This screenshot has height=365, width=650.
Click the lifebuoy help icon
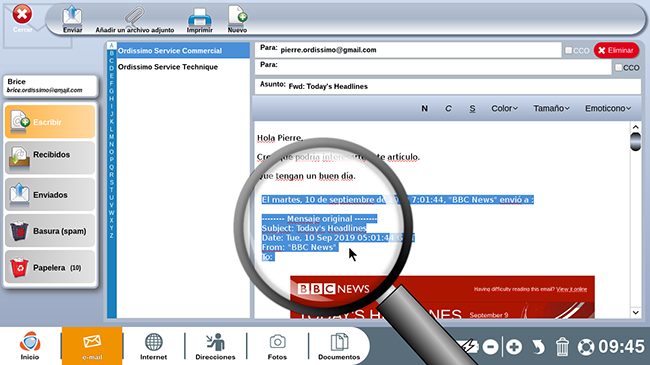tap(586, 347)
